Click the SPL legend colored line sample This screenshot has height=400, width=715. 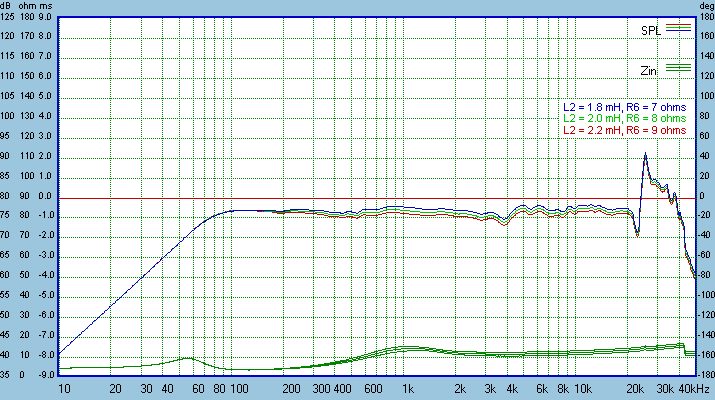679,29
